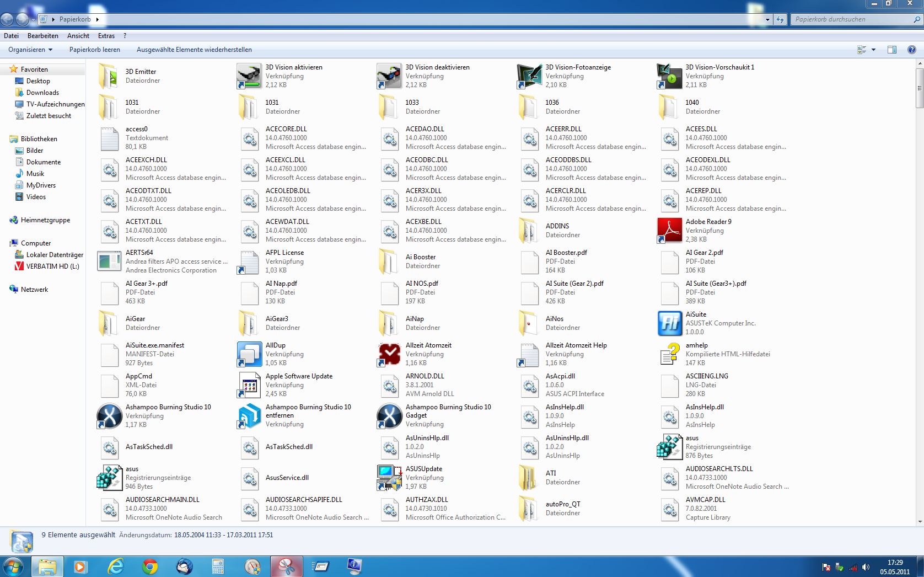Viewport: 924px width, 577px height.
Task: Select the amhelp HTML help file icon
Action: [x=669, y=354]
